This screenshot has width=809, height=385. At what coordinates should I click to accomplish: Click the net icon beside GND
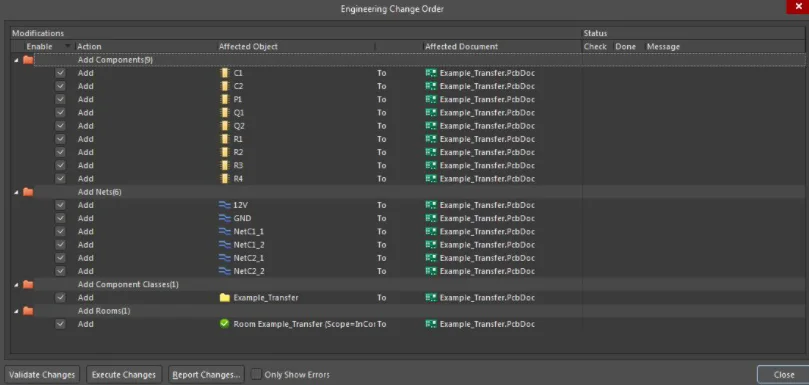224,218
